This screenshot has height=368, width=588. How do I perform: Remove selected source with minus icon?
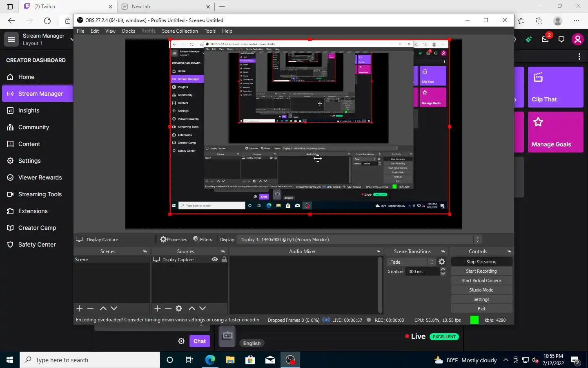(x=168, y=308)
